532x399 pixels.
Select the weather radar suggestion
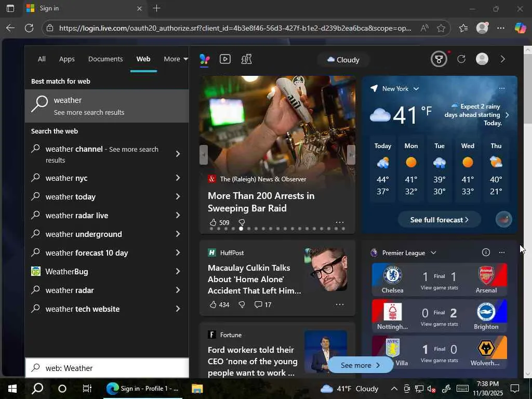tap(107, 290)
